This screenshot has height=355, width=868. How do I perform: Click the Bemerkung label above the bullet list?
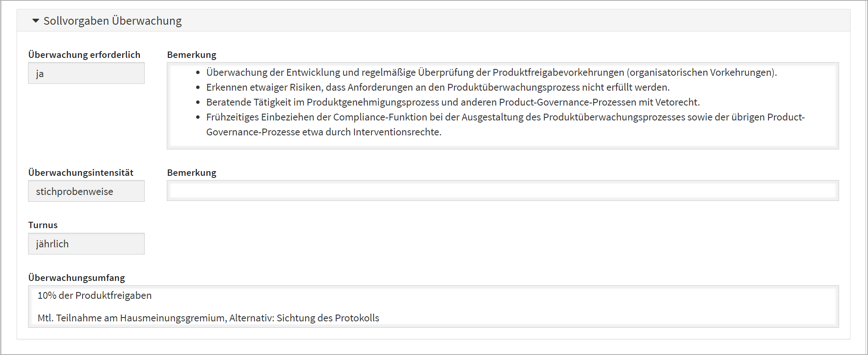tap(191, 54)
